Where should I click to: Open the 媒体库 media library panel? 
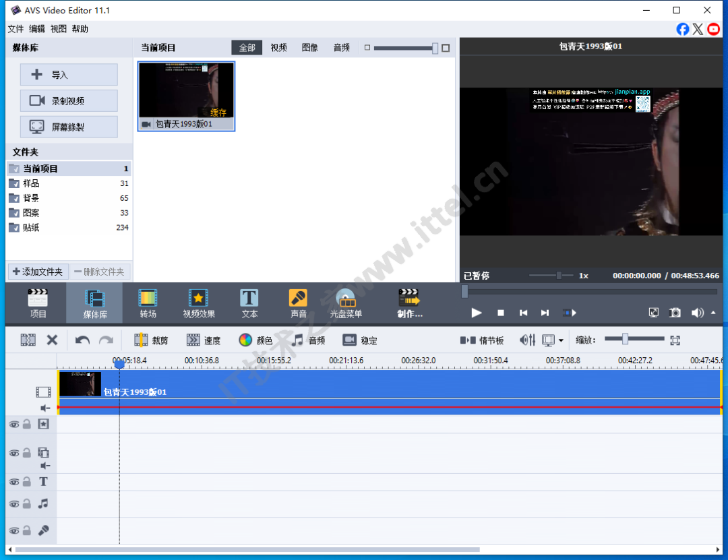95,303
